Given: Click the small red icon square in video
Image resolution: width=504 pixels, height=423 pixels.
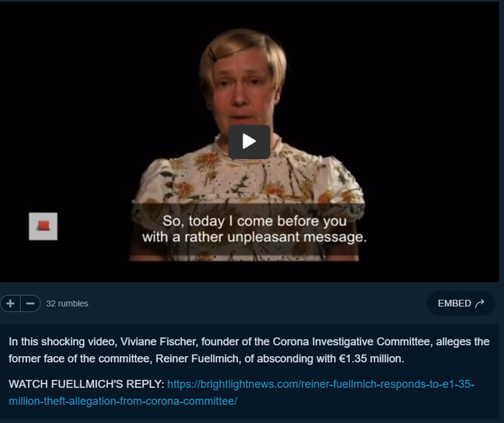Looking at the screenshot, I should coord(43,226).
